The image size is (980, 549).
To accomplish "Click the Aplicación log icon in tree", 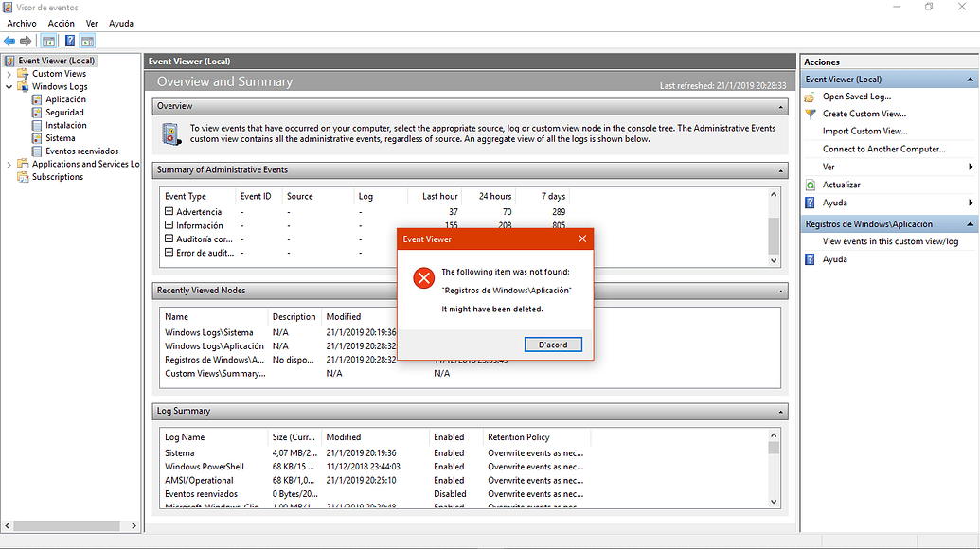I will [37, 99].
